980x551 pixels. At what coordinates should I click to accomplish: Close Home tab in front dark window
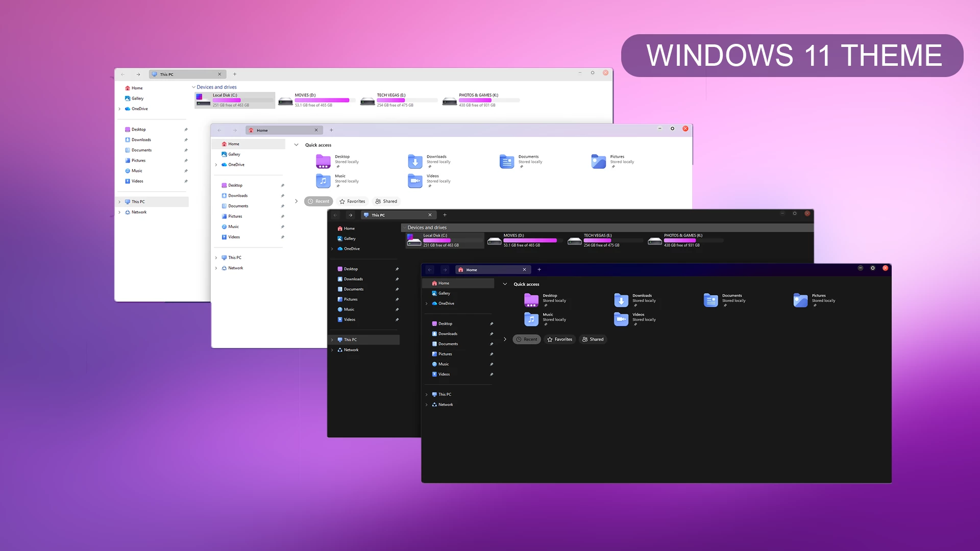point(524,270)
